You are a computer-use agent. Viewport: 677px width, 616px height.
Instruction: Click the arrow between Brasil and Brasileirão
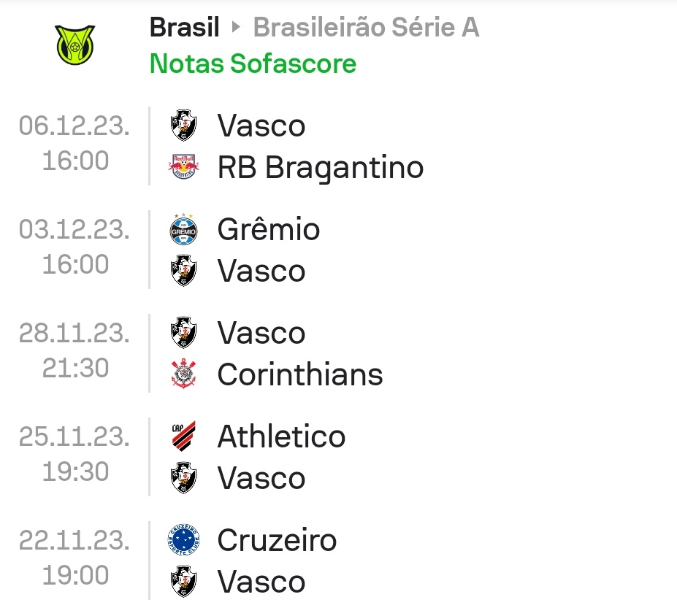tap(235, 28)
